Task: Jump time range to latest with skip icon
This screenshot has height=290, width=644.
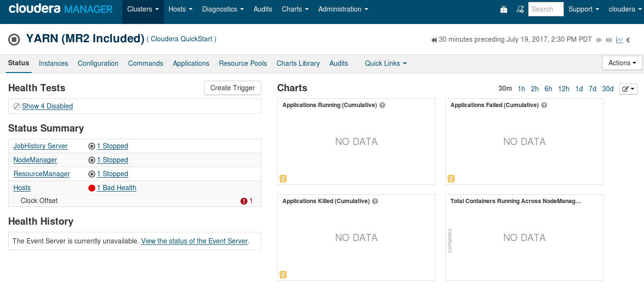Action: tap(609, 39)
